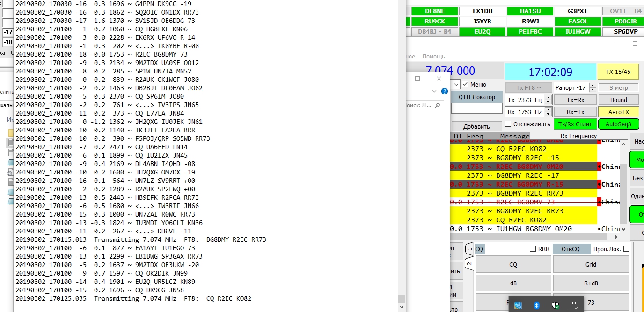644x312 pixels.
Task: Click the Bluetooth tray icon
Action: click(x=537, y=305)
